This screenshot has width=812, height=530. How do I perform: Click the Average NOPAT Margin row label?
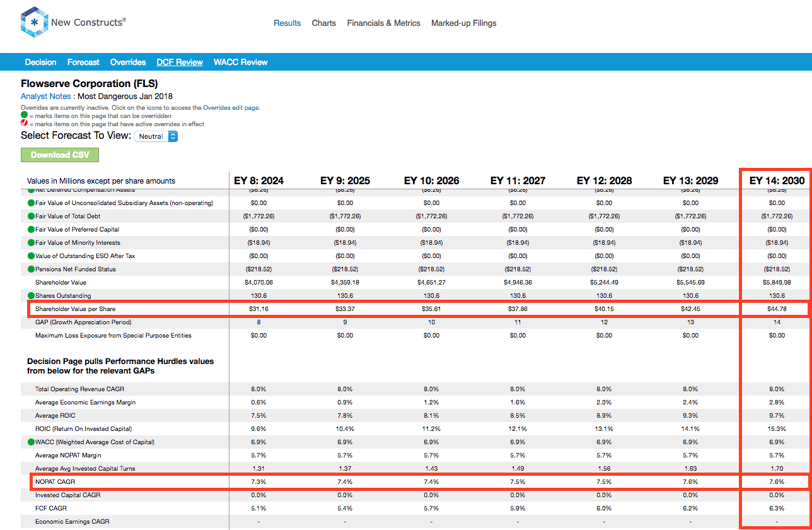[x=68, y=456]
